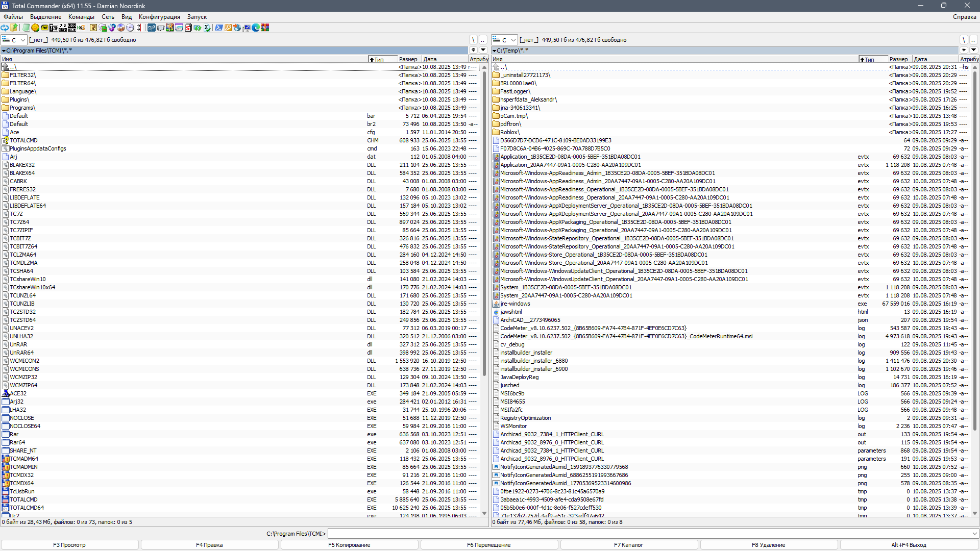Click the green sync arrows toolbar icon
Image resolution: width=980 pixels, height=551 pixels.
pos(198,28)
